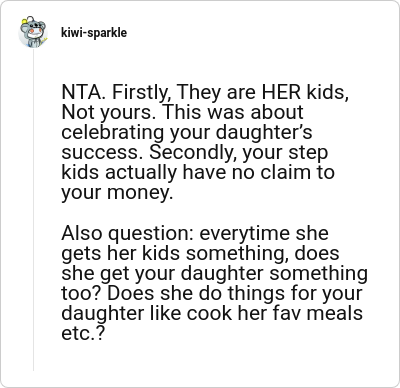Open the kiwi-sparkle username profile link
The height and width of the screenshot is (388, 400).
pyautogui.click(x=94, y=33)
